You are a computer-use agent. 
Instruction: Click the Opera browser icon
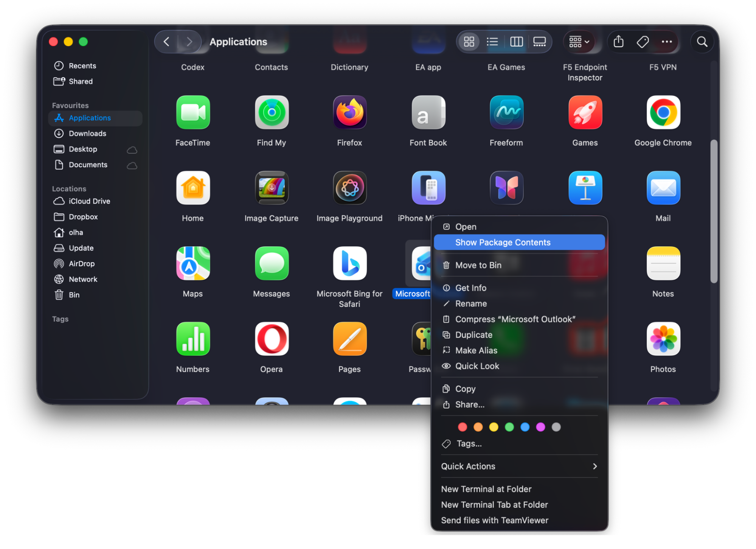(272, 339)
